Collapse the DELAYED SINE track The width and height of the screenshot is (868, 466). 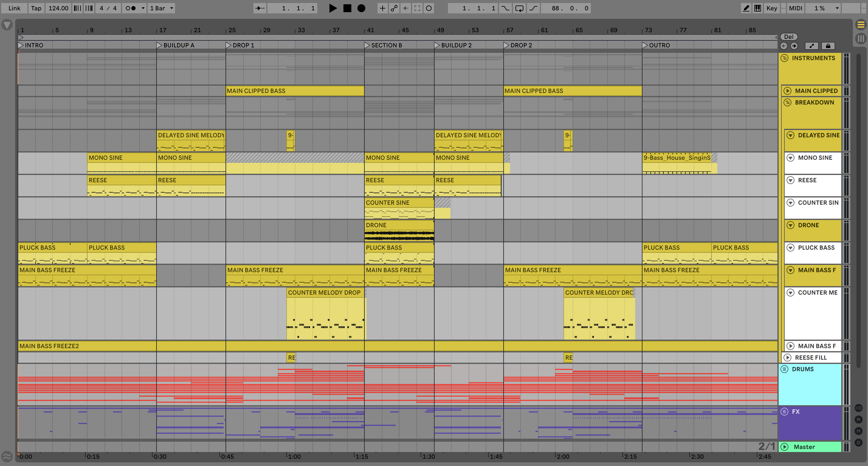tap(790, 135)
